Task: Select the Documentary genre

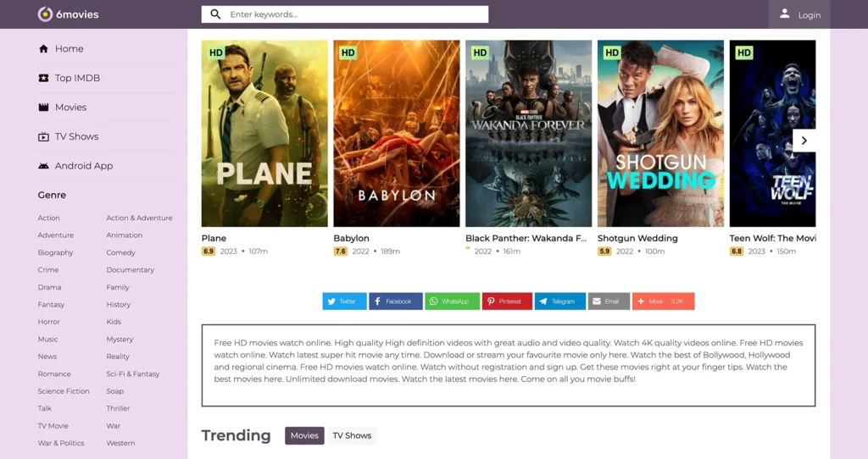Action: pos(130,270)
